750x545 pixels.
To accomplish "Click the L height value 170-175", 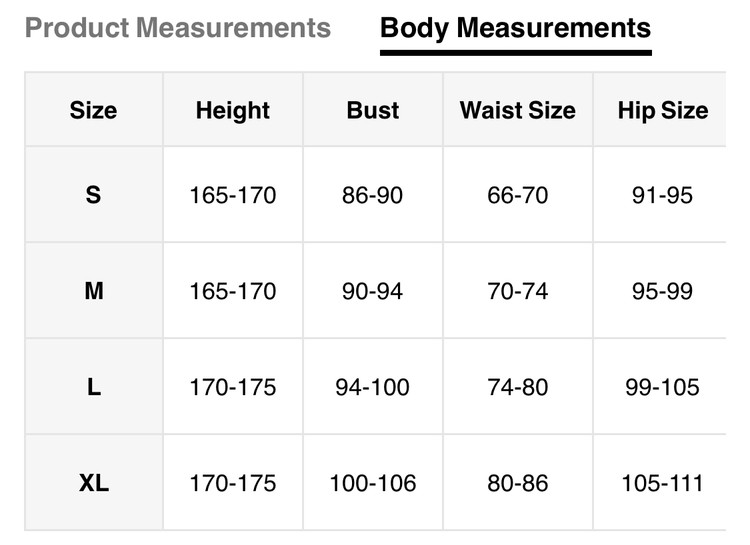I will tap(233, 387).
